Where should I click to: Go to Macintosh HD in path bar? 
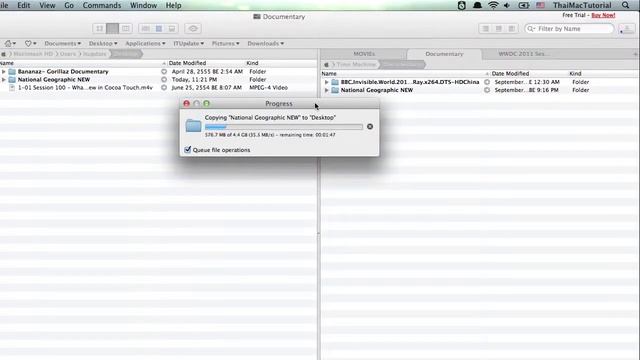point(33,54)
